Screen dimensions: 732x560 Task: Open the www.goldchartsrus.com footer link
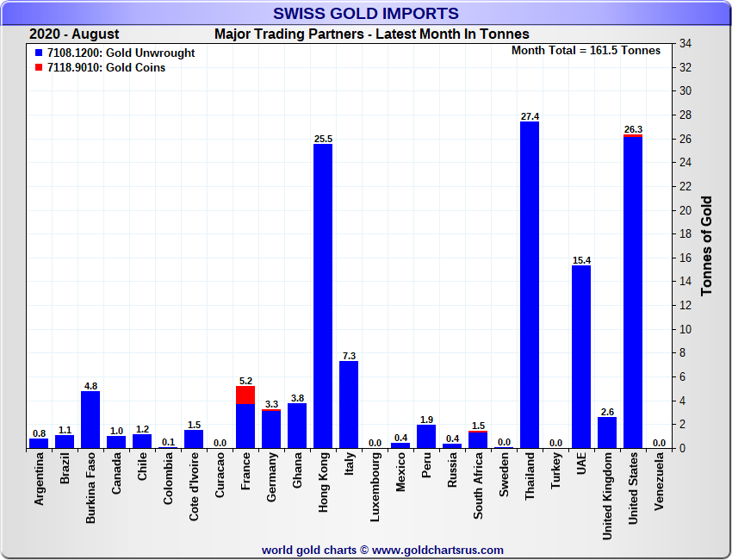[437, 550]
